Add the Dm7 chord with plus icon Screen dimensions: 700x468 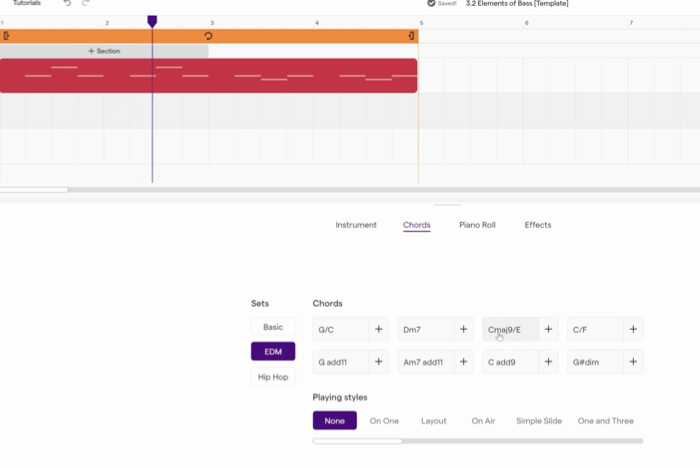[x=463, y=330]
